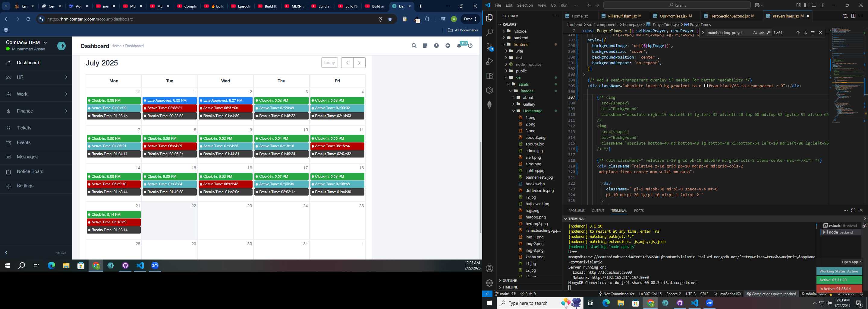Image resolution: width=868 pixels, height=309 pixels.
Task: Expand the Work menu in HRM sidebar
Action: coord(36,94)
